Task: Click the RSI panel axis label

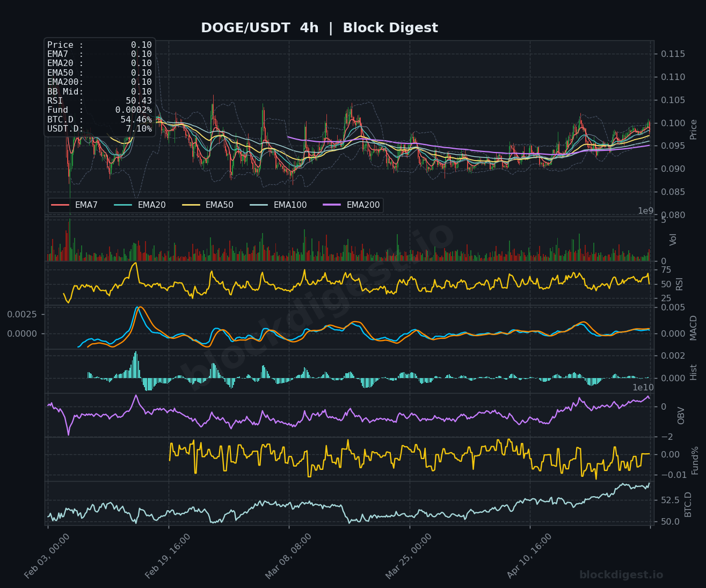Action: point(680,284)
